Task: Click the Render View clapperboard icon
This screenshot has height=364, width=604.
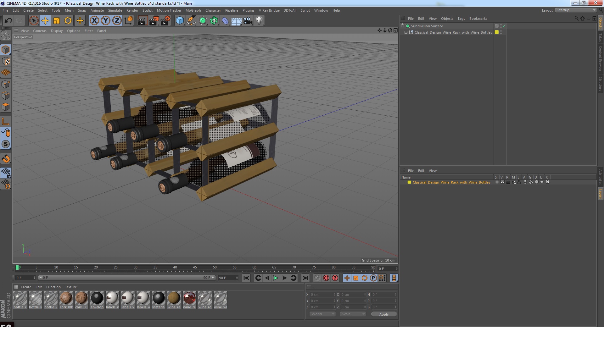Action: [x=142, y=21]
